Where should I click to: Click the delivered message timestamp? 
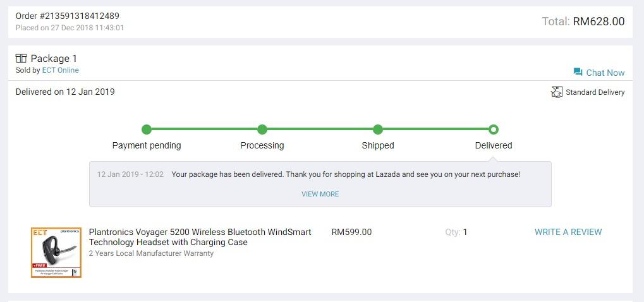[x=130, y=174]
